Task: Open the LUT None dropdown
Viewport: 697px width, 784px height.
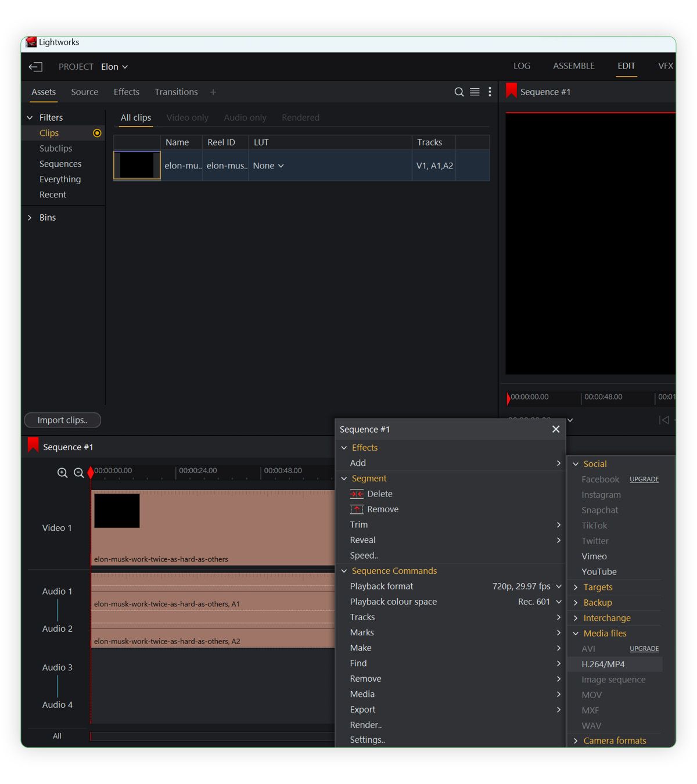Action: (268, 166)
